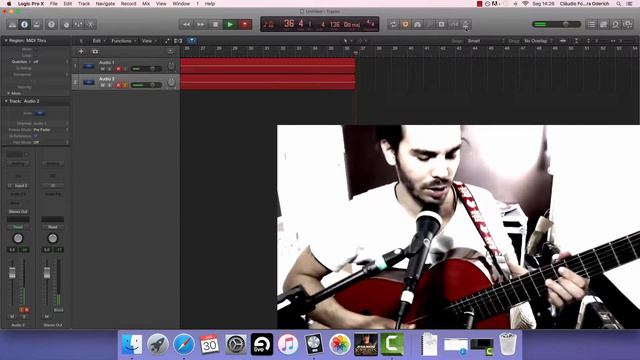The width and height of the screenshot is (640, 360).
Task: Open the left-click pointer tool menu
Action: (x=347, y=41)
